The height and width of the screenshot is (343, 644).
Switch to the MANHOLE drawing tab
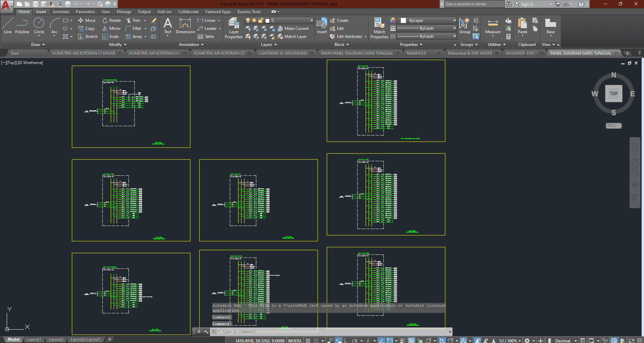tap(416, 53)
